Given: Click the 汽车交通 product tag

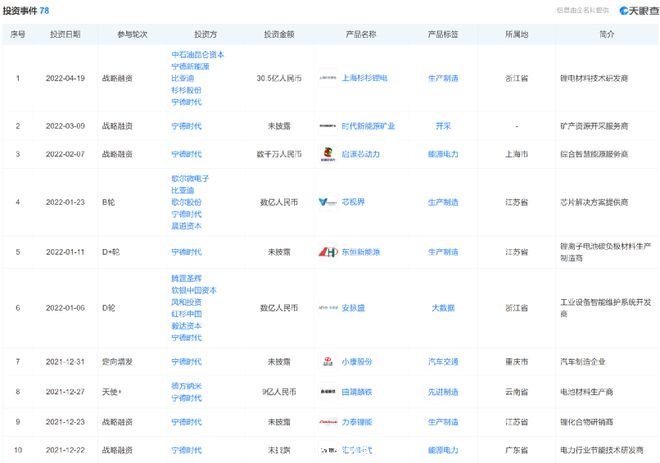Looking at the screenshot, I should (443, 362).
